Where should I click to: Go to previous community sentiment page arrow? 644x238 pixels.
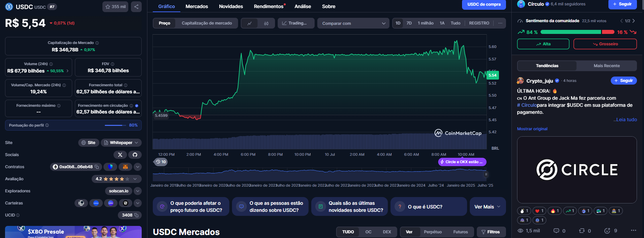[x=622, y=21]
